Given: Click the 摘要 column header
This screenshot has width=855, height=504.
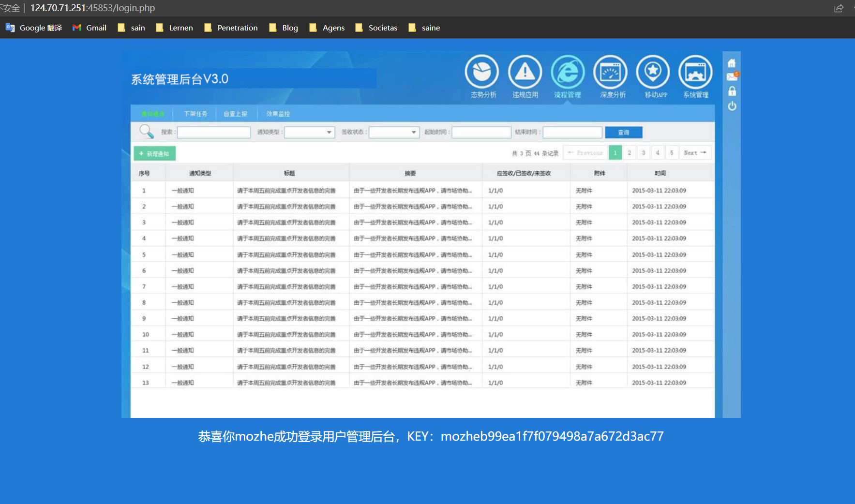Looking at the screenshot, I should (410, 173).
